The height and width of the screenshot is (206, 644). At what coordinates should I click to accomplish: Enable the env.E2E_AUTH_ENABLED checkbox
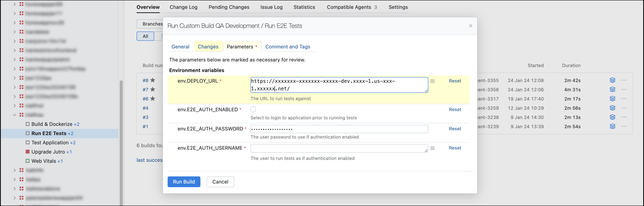coord(253,109)
